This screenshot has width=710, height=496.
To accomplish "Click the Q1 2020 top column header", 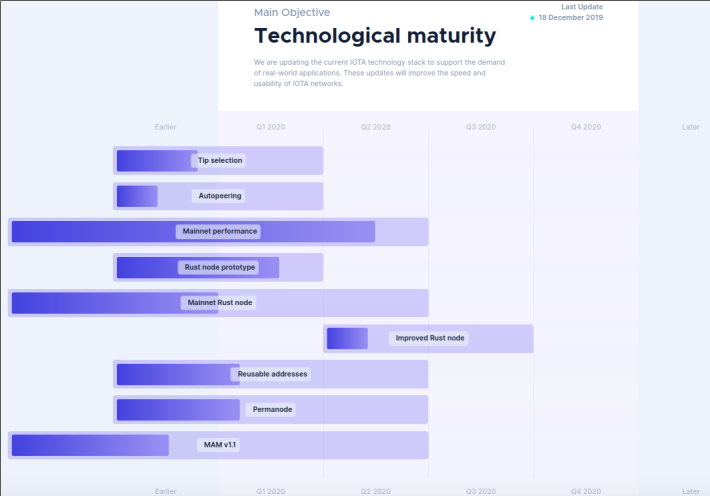I will (271, 127).
